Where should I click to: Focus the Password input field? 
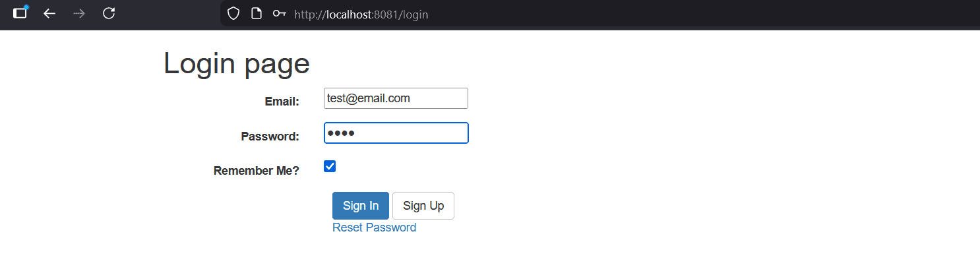[396, 133]
